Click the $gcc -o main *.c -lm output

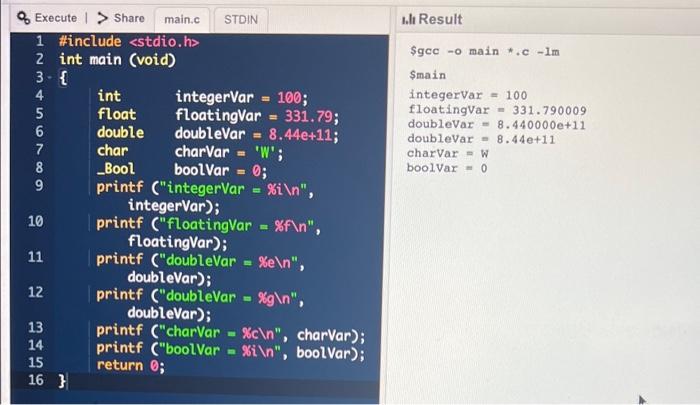coord(485,51)
